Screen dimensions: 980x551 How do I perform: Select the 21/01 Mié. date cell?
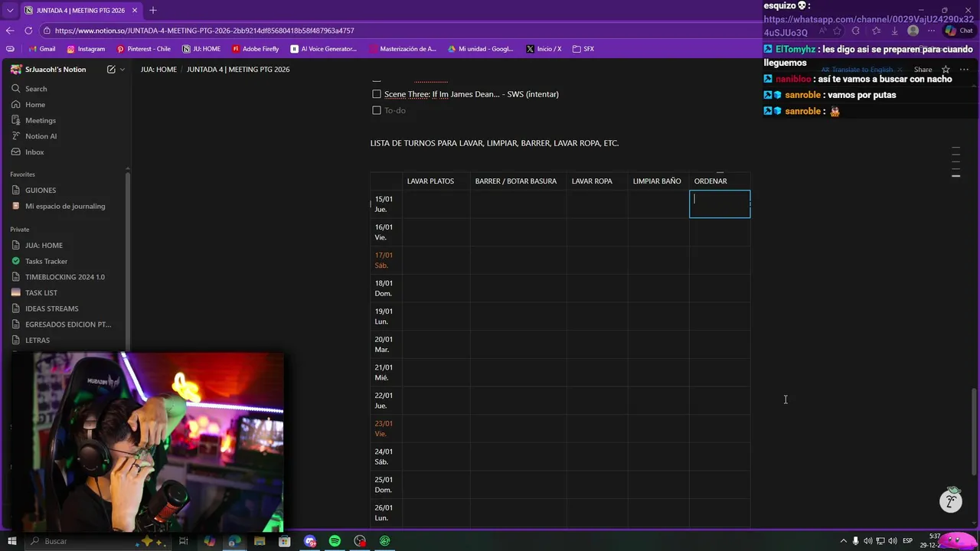(x=387, y=373)
